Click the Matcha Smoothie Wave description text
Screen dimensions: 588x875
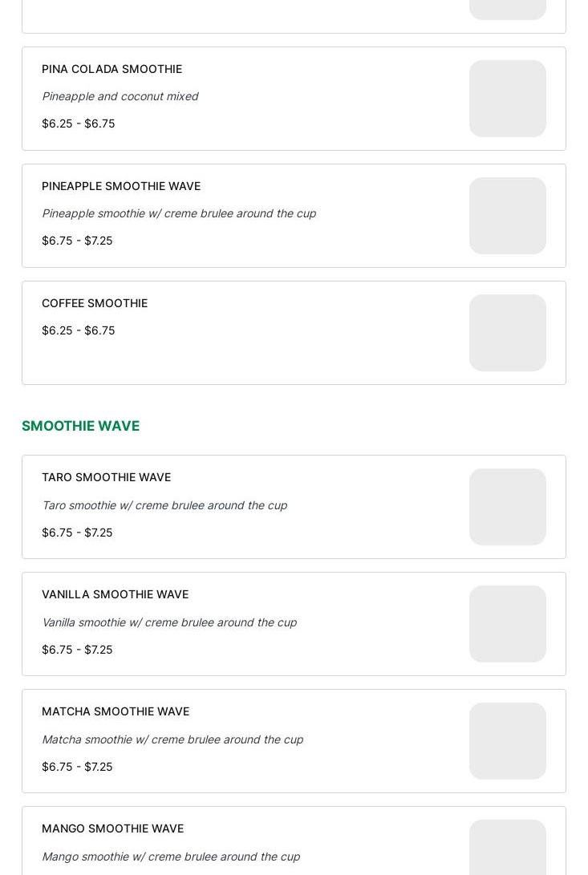tap(172, 739)
